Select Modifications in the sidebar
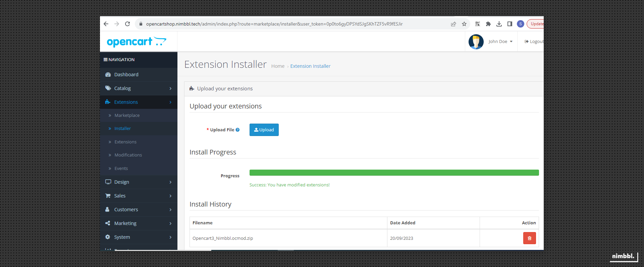The width and height of the screenshot is (644, 267). [128, 155]
